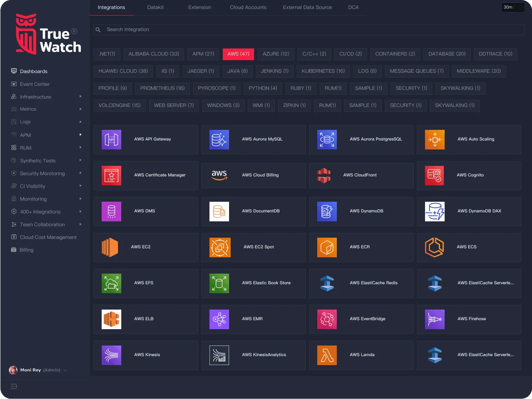Collapse the sidebar using the bottom menu icon
Image resolution: width=532 pixels, height=399 pixels.
tap(13, 386)
